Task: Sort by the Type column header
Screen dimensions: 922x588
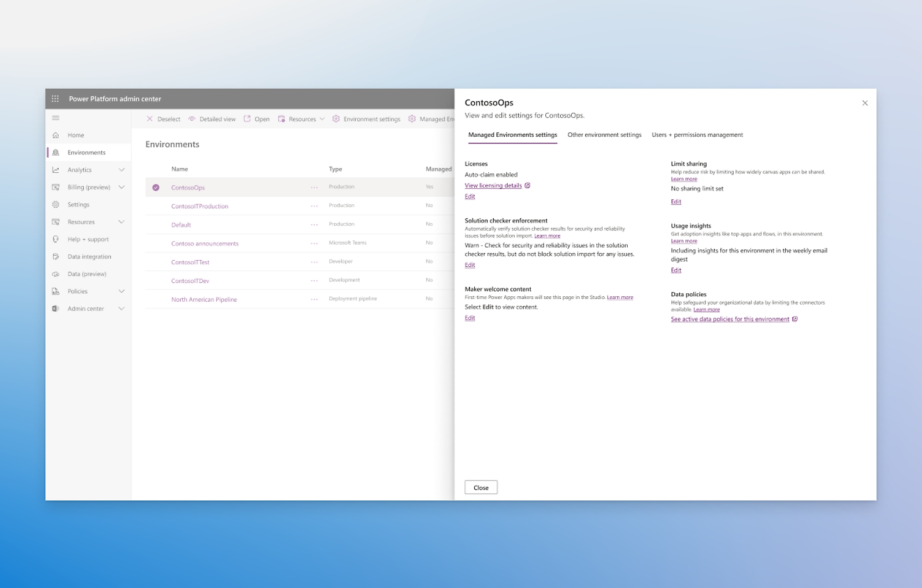Action: point(335,169)
